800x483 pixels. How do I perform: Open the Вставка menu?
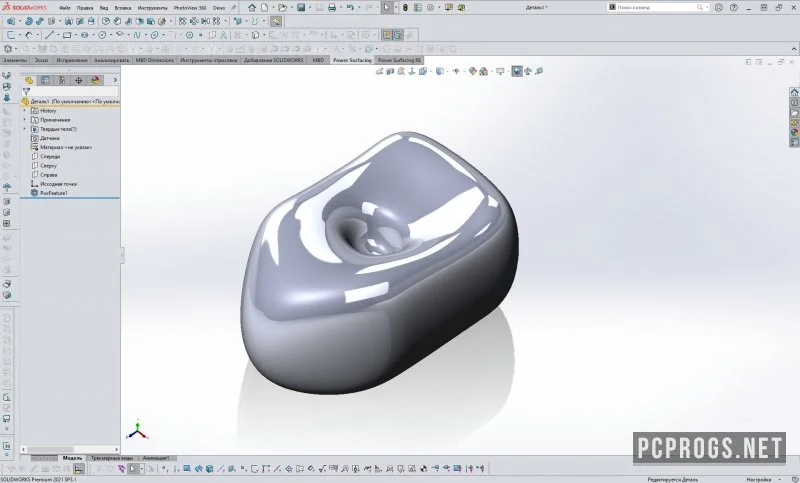tap(123, 8)
